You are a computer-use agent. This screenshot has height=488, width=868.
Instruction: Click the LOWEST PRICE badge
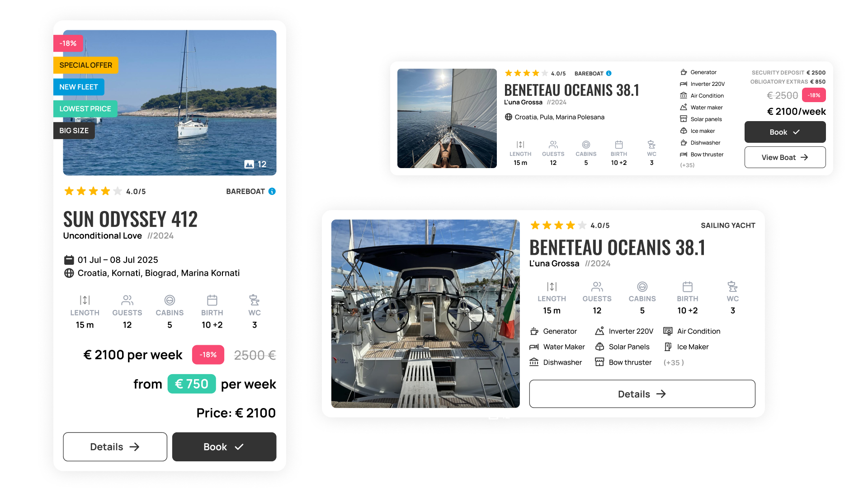[x=85, y=109]
